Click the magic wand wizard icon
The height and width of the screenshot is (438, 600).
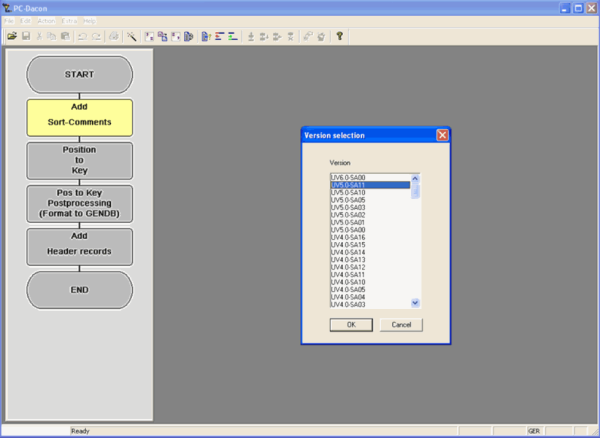tap(132, 36)
